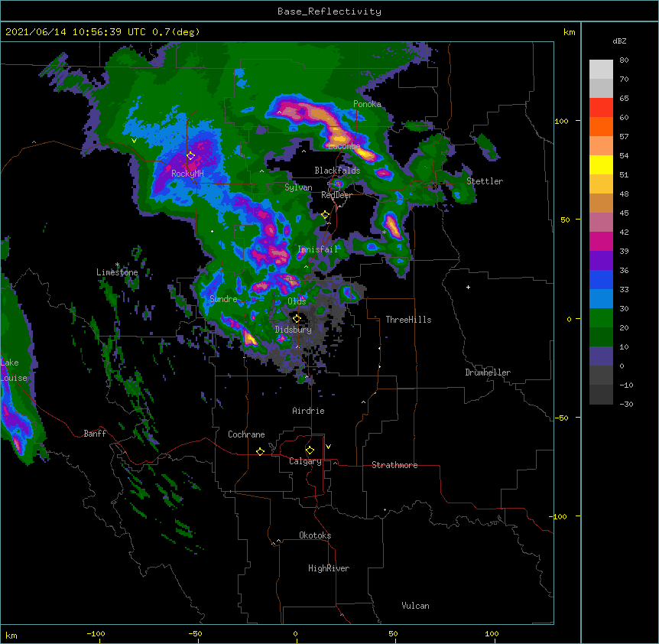The image size is (659, 644).
Task: Select the RockyMH city label
Action: pos(187,173)
